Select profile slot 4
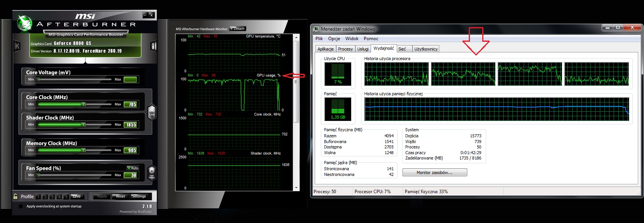 (x=59, y=197)
